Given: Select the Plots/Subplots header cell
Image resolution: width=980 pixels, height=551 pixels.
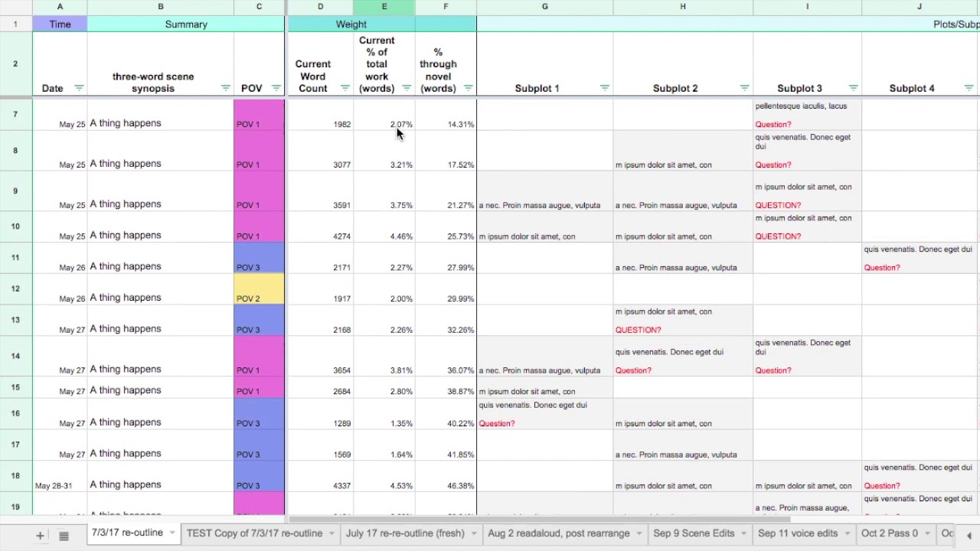Looking at the screenshot, I should point(727,24).
